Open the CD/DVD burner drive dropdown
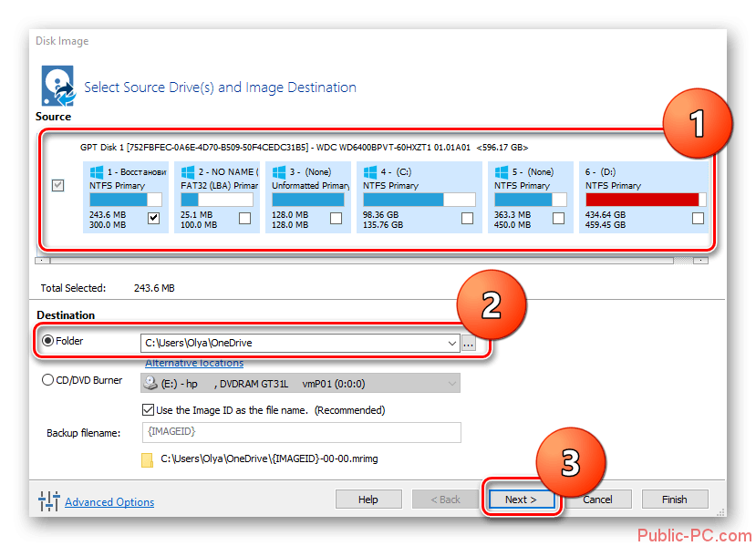The width and height of the screenshot is (756, 546). pyautogui.click(x=451, y=383)
